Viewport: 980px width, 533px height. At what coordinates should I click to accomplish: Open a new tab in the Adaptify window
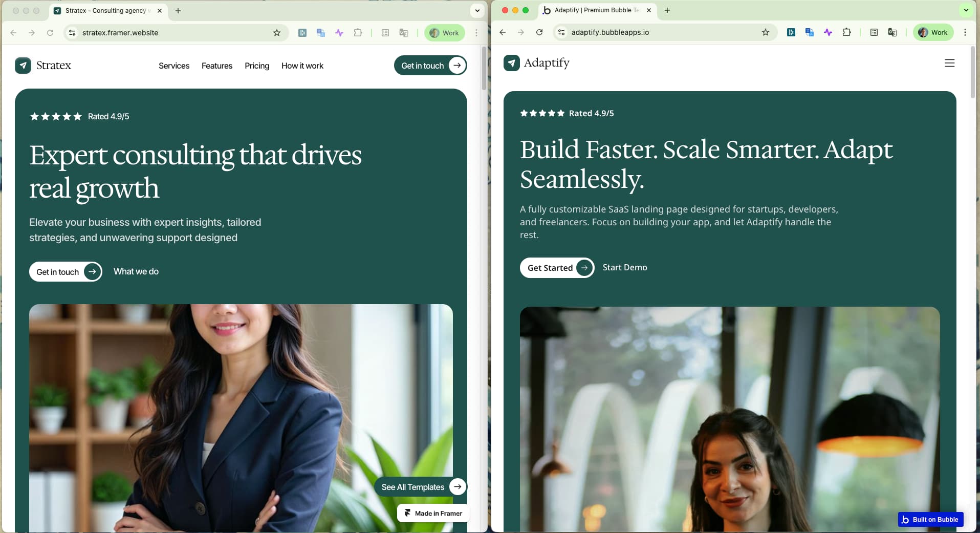pyautogui.click(x=667, y=10)
